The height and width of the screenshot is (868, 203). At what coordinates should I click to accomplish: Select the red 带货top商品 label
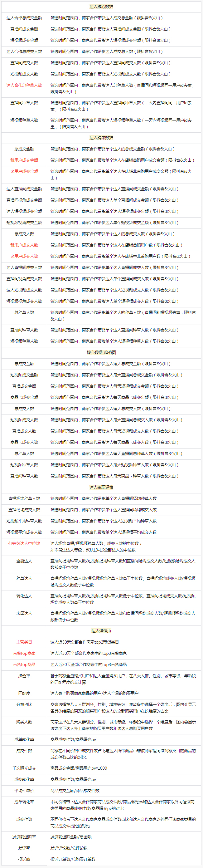click(24, 664)
